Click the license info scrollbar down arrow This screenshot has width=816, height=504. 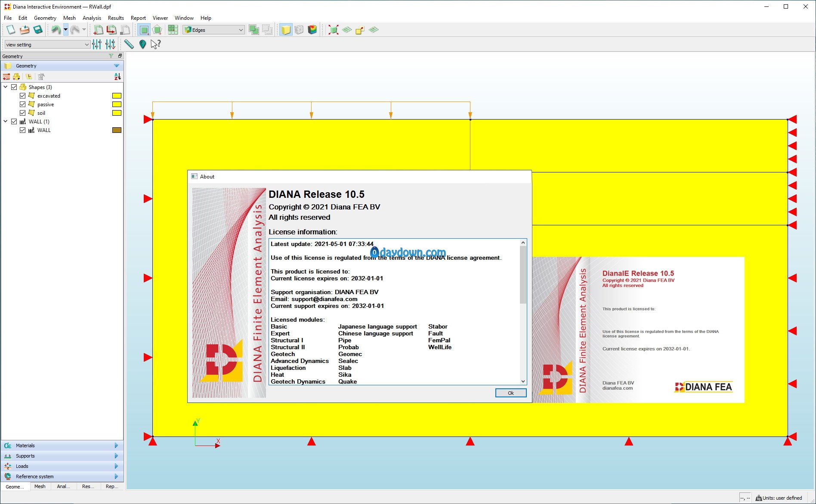point(523,381)
